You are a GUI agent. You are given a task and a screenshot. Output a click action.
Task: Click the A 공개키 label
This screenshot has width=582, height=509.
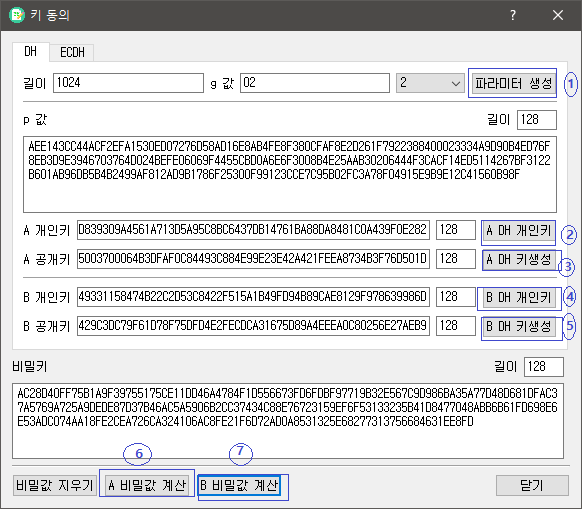tap(46, 260)
